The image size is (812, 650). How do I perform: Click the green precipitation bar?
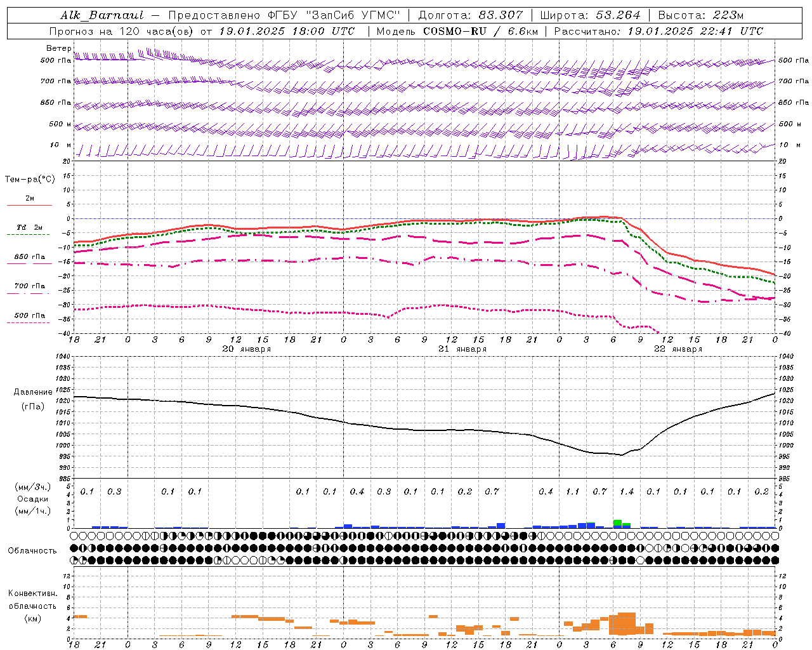[x=617, y=522]
